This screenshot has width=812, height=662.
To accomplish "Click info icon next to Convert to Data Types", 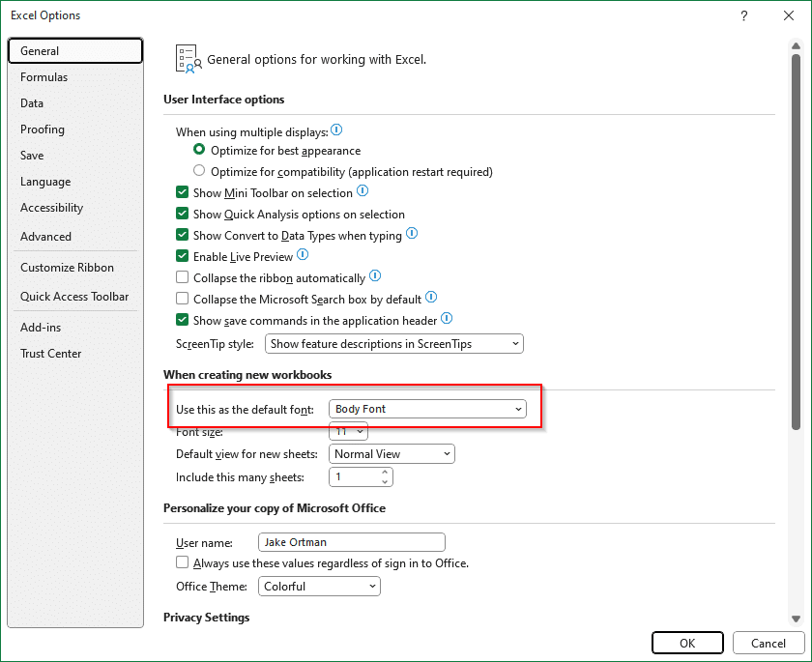I will coord(412,234).
